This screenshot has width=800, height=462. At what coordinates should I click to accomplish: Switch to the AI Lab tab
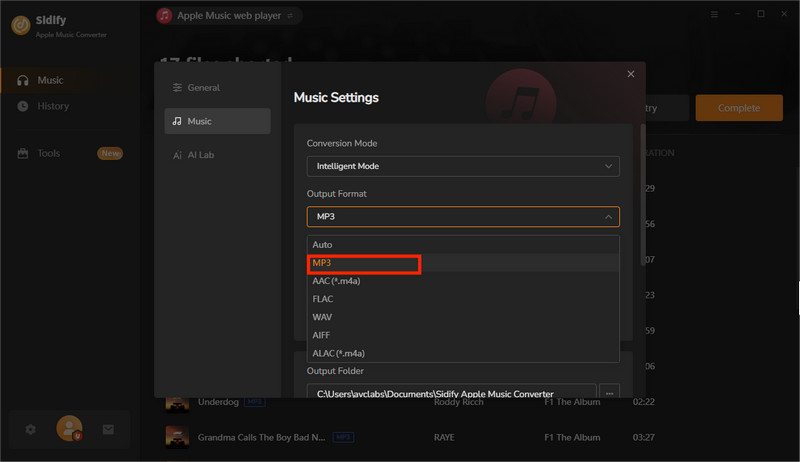click(x=217, y=155)
